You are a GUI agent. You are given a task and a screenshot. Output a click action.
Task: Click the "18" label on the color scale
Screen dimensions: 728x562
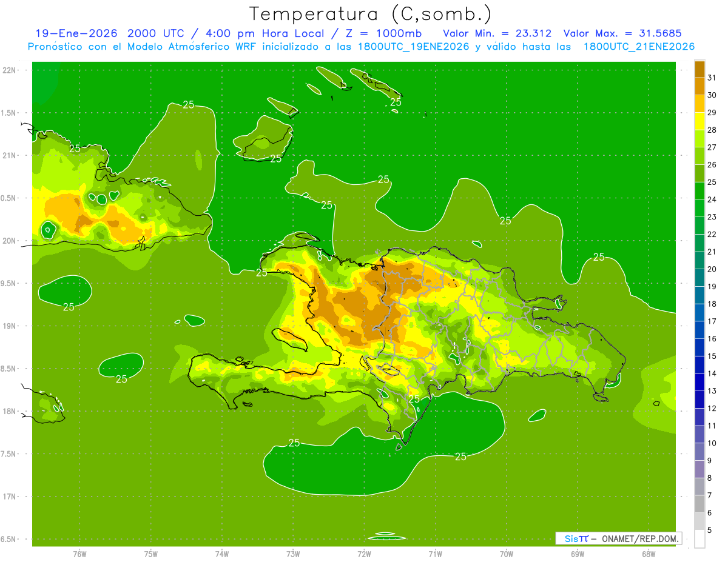pos(712,304)
